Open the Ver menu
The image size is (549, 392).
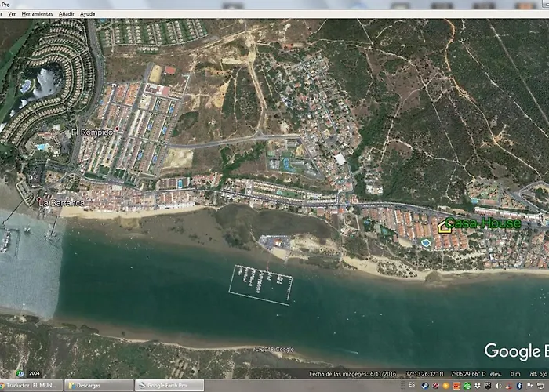[x=12, y=14]
